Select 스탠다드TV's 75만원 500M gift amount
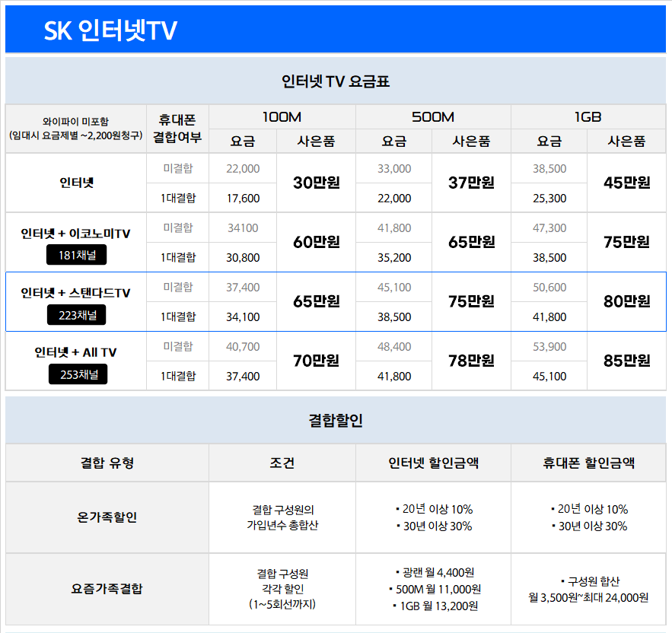The width and height of the screenshot is (672, 633). pos(471,301)
